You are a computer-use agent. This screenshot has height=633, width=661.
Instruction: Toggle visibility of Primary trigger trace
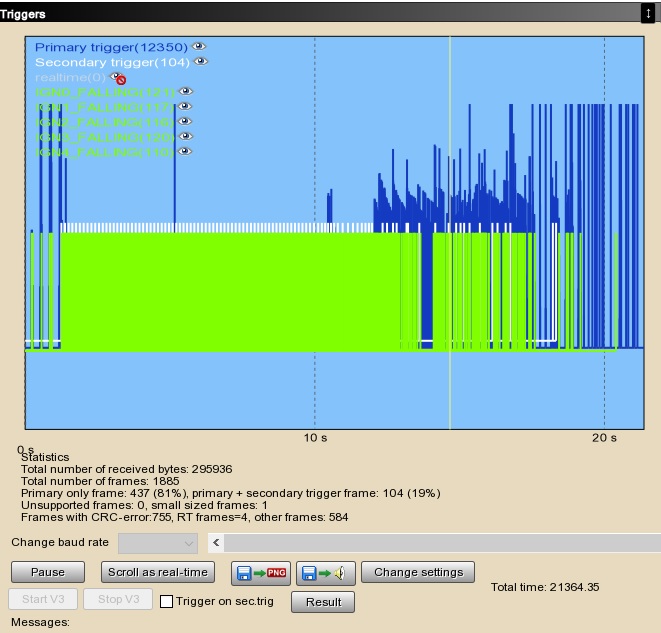tap(199, 47)
